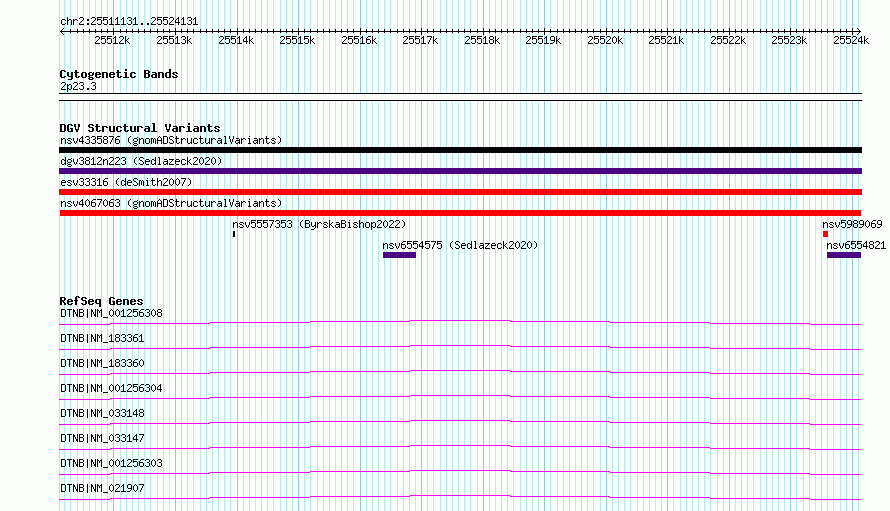Click the 25518k ruler tick label
This screenshot has width=890, height=511.
[x=482, y=40]
